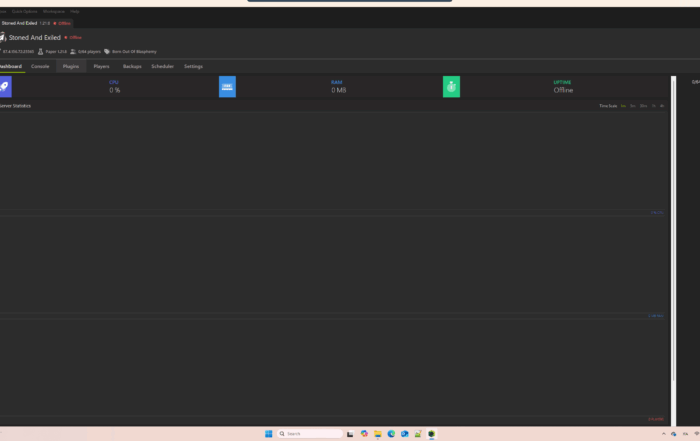700x441 pixels.
Task: Open File Explorer from the taskbar
Action: tap(378, 434)
